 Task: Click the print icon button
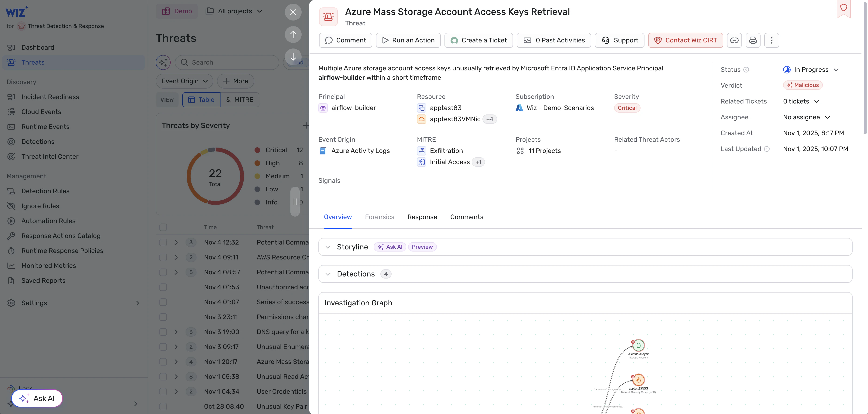[x=753, y=40]
